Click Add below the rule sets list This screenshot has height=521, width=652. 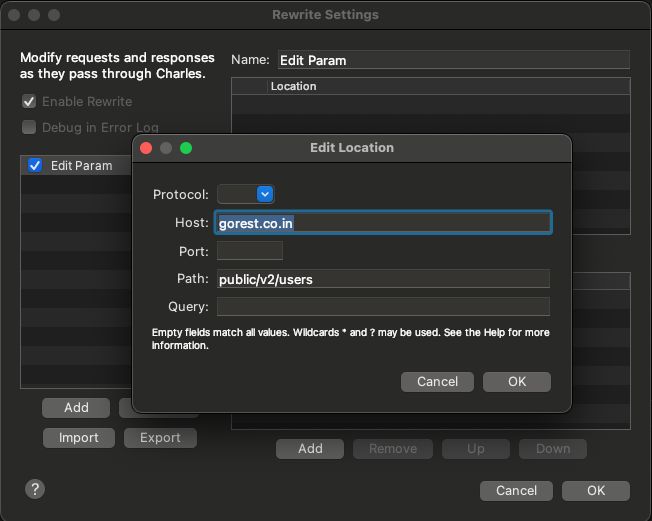[76, 408]
